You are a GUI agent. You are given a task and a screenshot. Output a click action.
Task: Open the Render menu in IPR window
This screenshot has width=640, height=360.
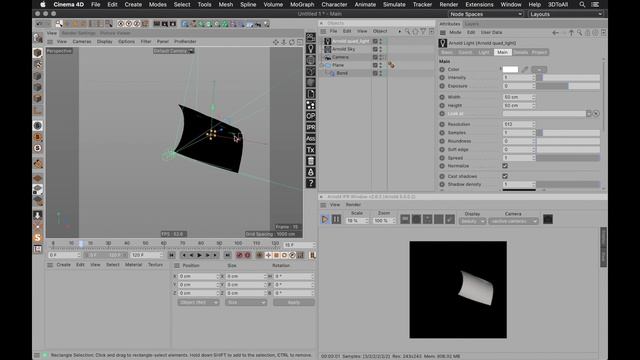pos(353,204)
